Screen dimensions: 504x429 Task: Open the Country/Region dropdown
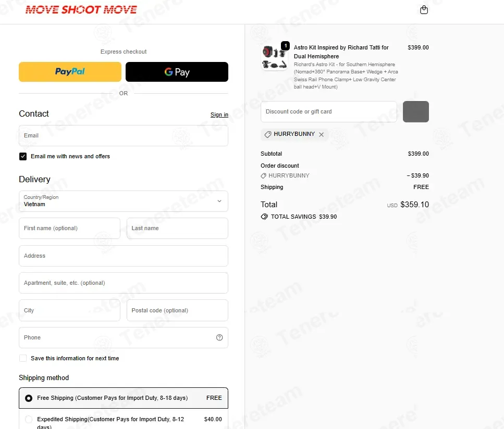(x=124, y=201)
